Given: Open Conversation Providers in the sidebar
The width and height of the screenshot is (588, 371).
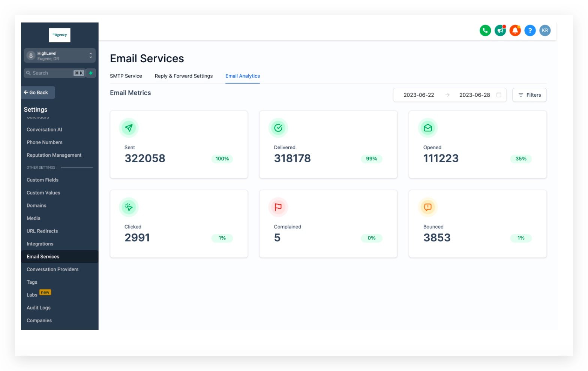Looking at the screenshot, I should coord(52,269).
